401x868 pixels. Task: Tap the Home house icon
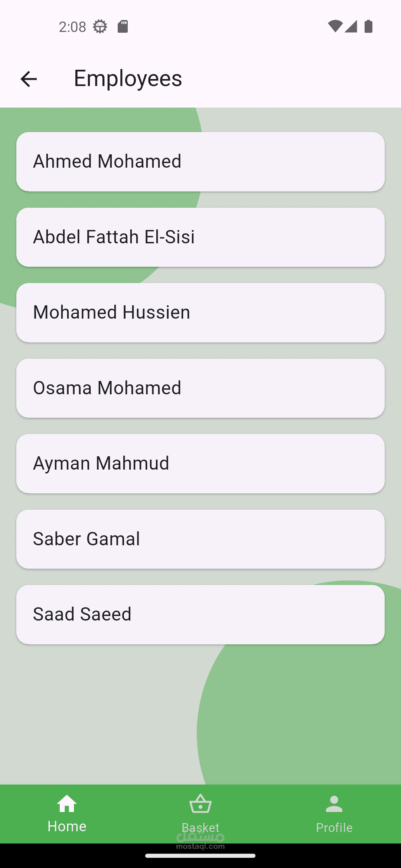(x=67, y=804)
